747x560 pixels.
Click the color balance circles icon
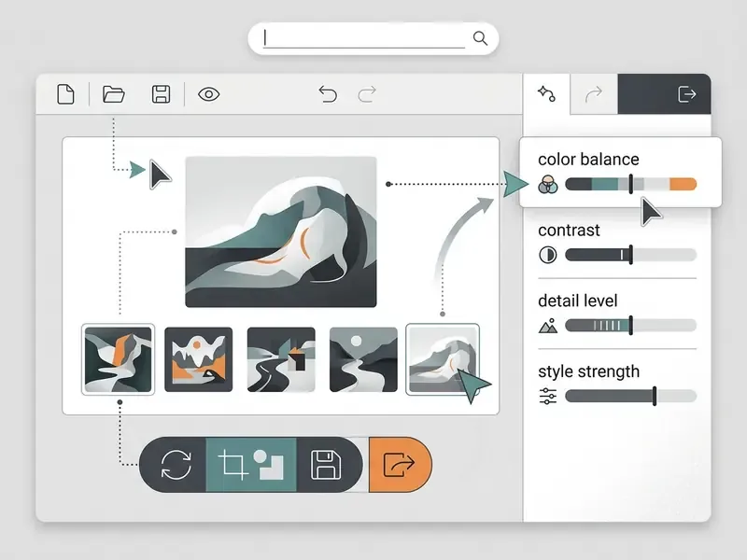point(548,184)
